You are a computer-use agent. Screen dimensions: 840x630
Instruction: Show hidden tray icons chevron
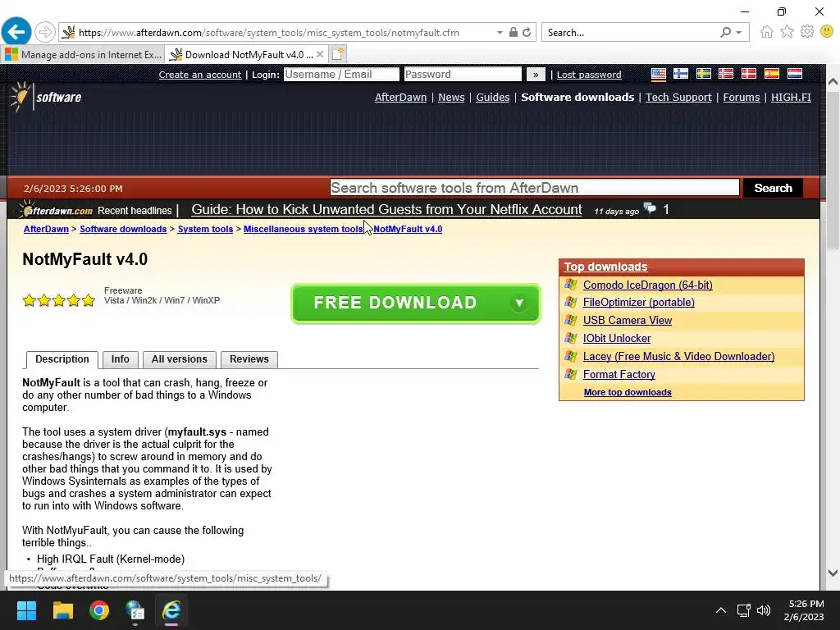click(721, 610)
